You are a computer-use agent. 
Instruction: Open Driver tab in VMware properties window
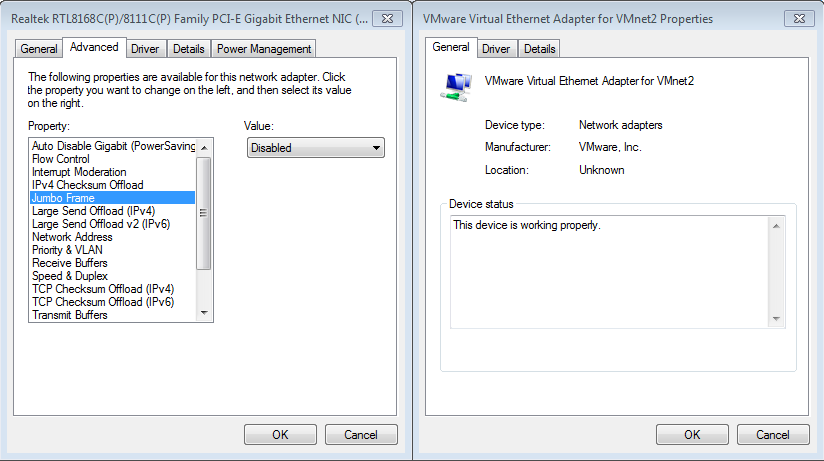click(496, 49)
